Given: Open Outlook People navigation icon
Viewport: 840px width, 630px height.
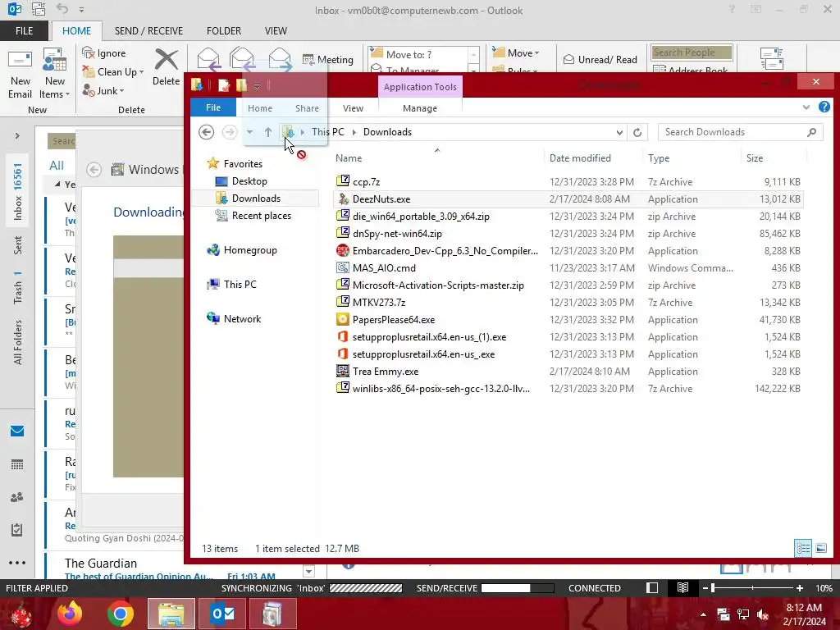Looking at the screenshot, I should [x=17, y=497].
